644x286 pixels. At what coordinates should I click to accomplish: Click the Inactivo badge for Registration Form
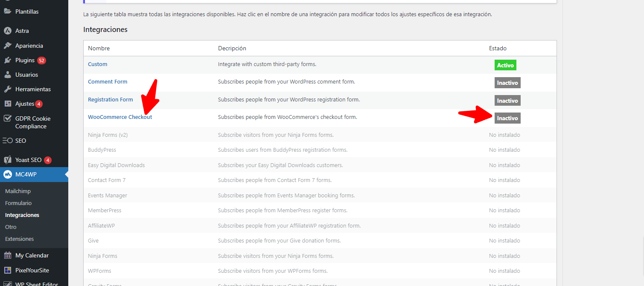tap(507, 101)
